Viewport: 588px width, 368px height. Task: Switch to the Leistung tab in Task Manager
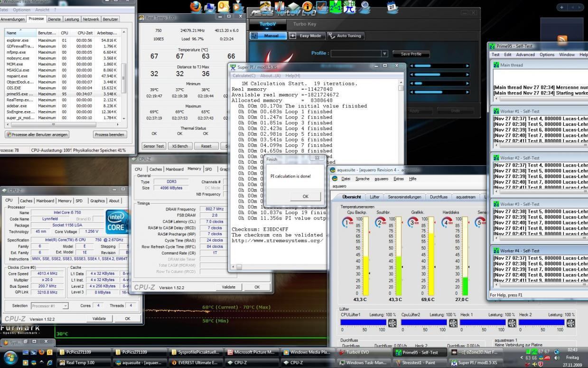pos(72,19)
